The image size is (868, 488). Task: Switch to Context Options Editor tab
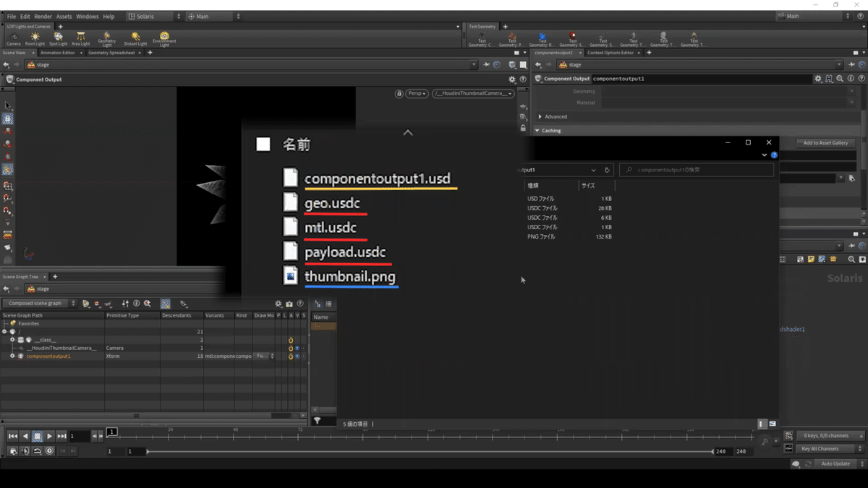coord(610,53)
